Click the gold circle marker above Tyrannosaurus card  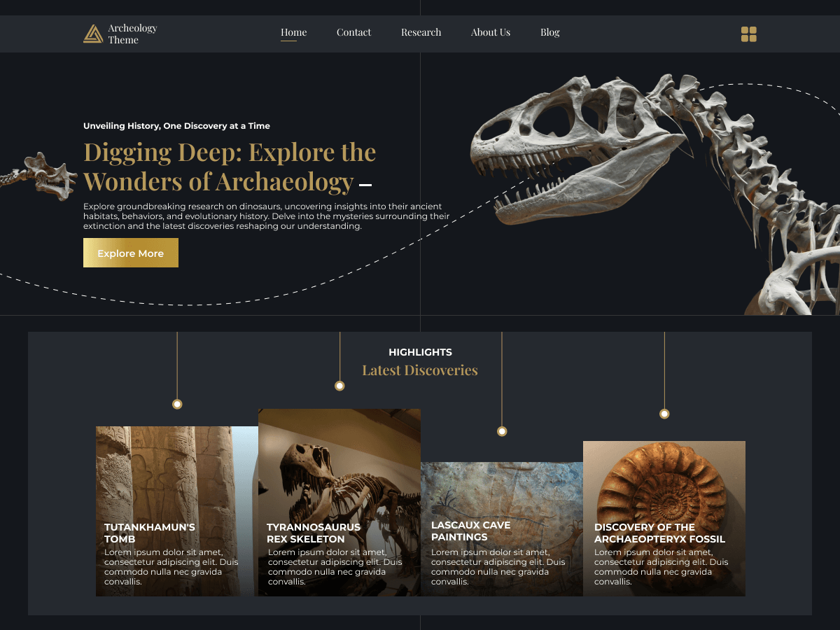pyautogui.click(x=339, y=385)
